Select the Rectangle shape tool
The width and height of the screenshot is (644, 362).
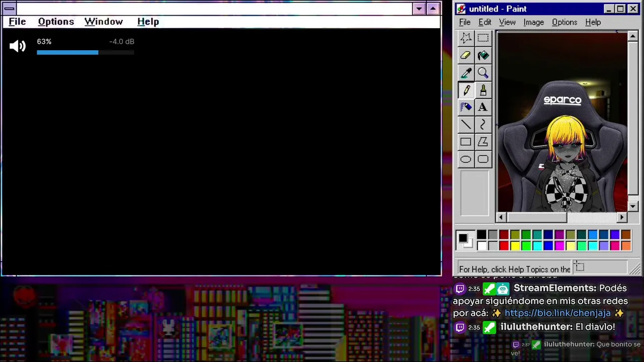coord(465,142)
